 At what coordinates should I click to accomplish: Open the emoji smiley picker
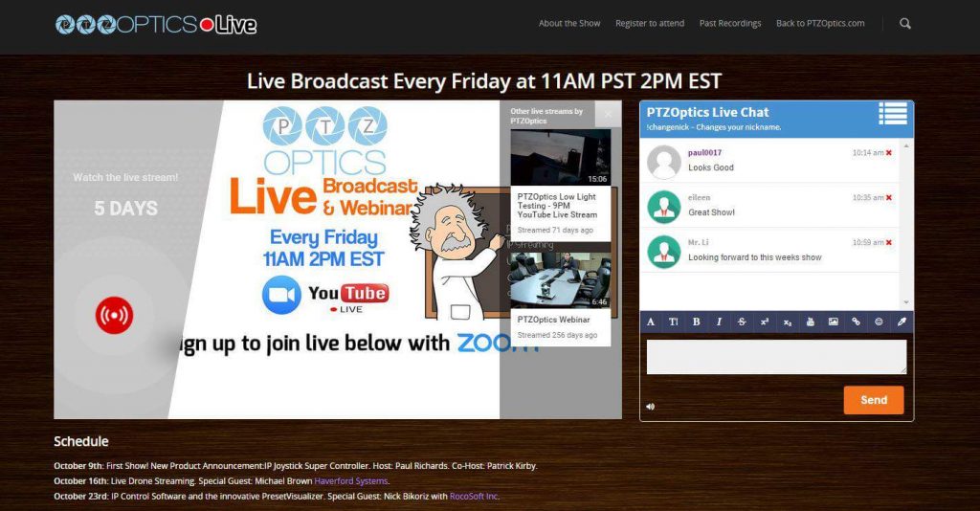click(x=879, y=322)
